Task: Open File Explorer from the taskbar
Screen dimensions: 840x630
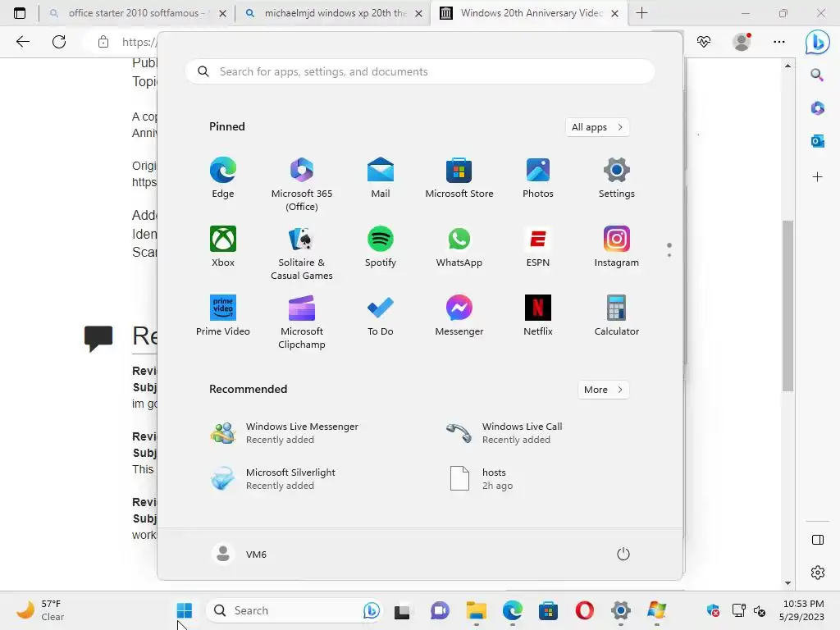Action: click(477, 610)
